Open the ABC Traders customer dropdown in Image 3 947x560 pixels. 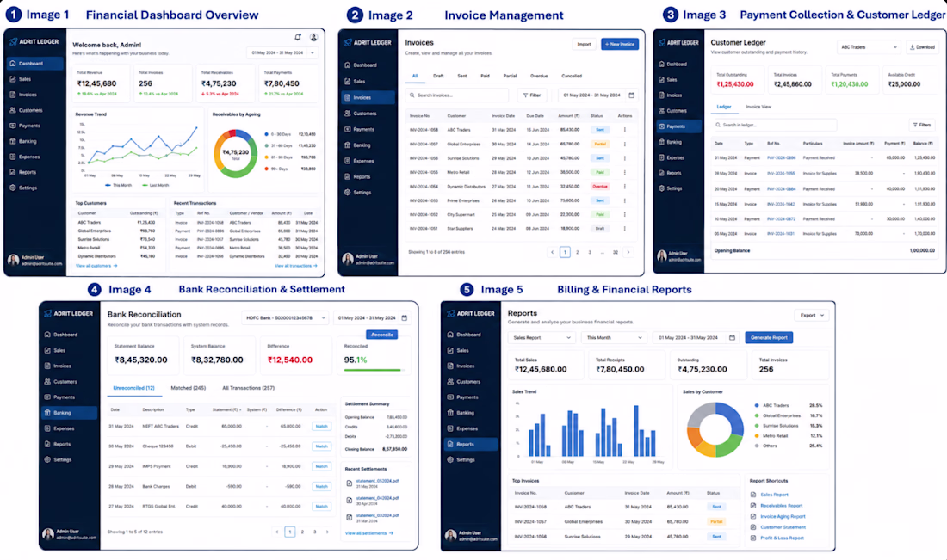868,47
